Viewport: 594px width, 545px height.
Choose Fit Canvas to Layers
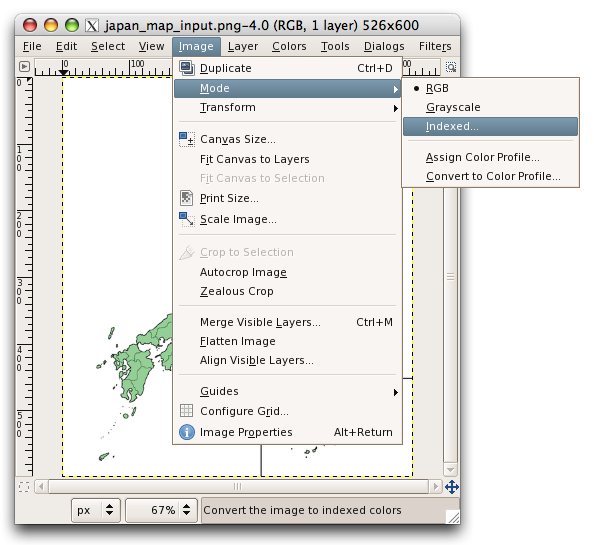coord(287,159)
